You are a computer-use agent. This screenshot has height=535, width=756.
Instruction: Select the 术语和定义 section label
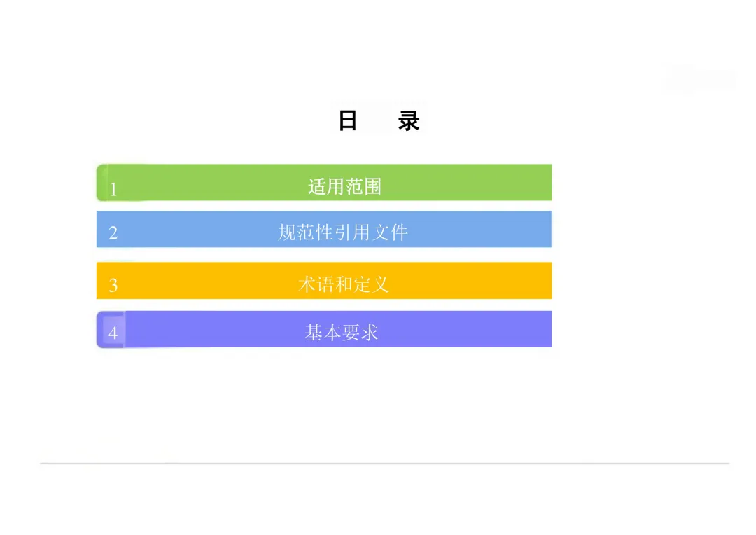click(343, 284)
